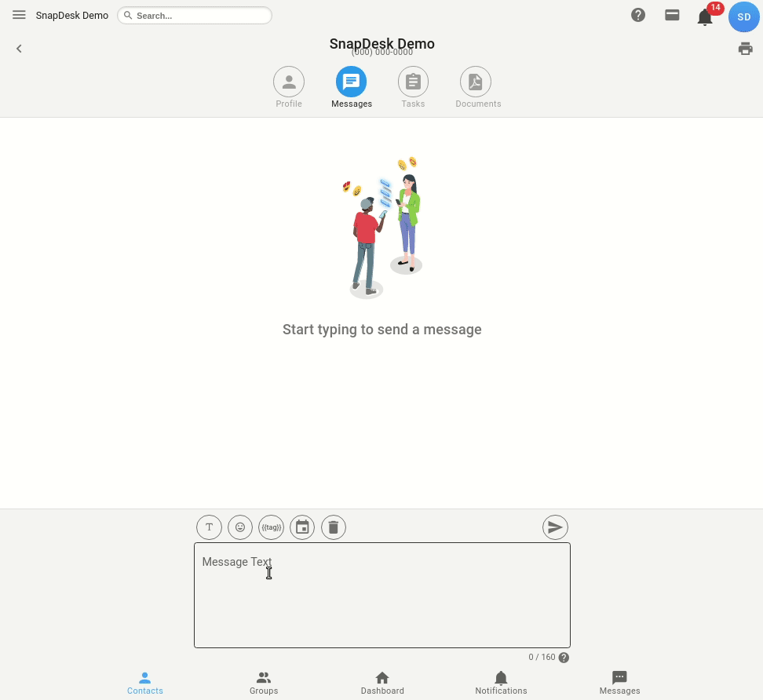
Task: Open the schedule calendar icon
Action: (x=302, y=527)
